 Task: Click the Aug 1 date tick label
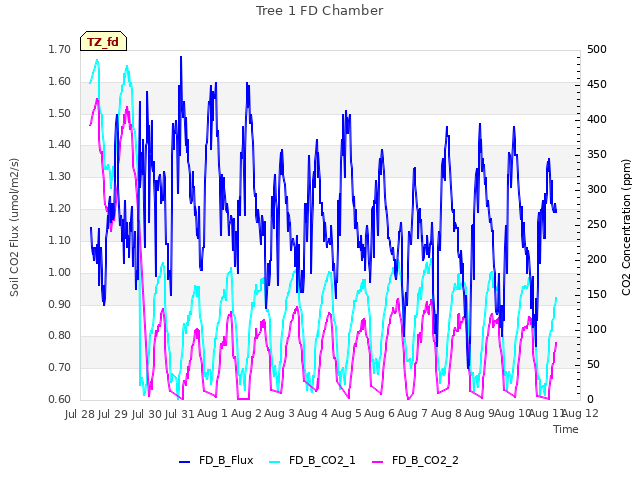pyautogui.click(x=212, y=414)
